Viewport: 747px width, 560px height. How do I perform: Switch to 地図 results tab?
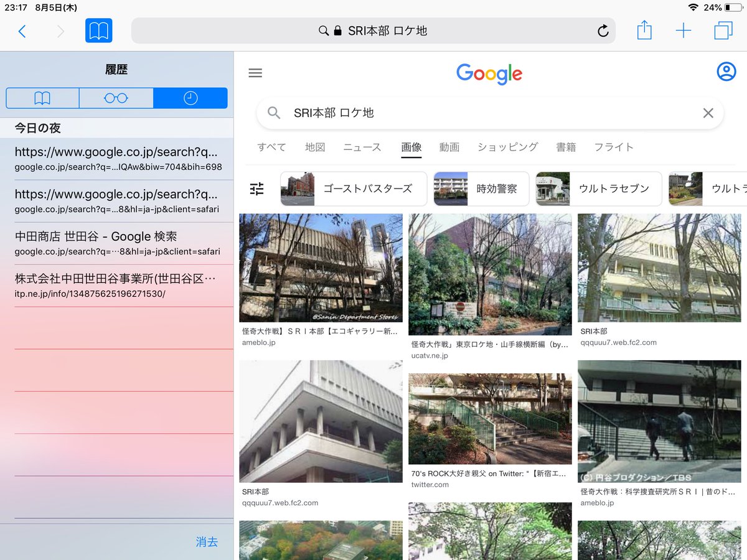pos(315,147)
